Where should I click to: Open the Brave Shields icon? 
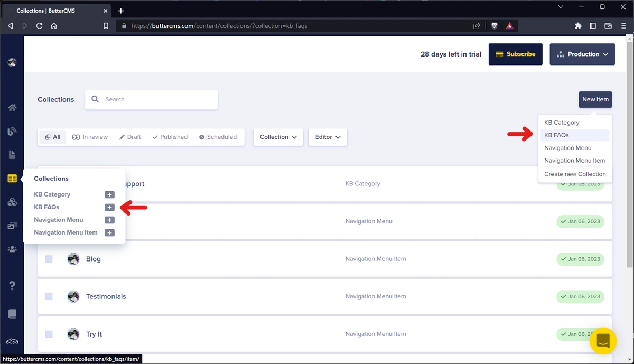pyautogui.click(x=495, y=25)
